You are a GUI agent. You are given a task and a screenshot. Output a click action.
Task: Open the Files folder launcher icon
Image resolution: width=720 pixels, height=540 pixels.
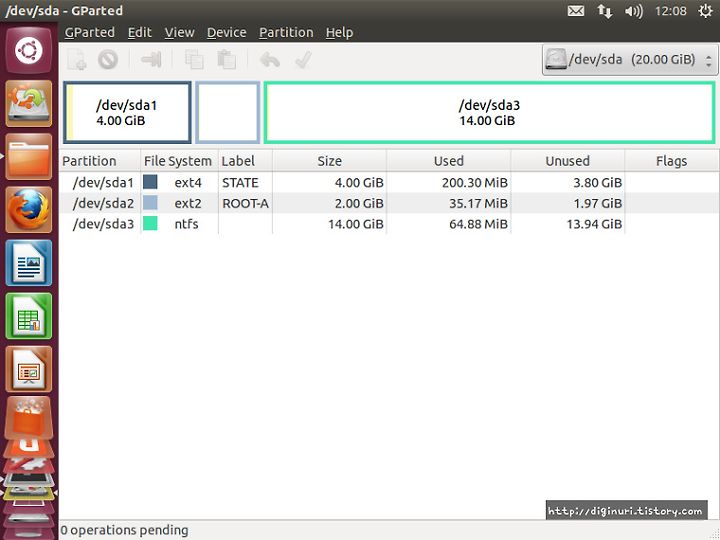coord(28,157)
